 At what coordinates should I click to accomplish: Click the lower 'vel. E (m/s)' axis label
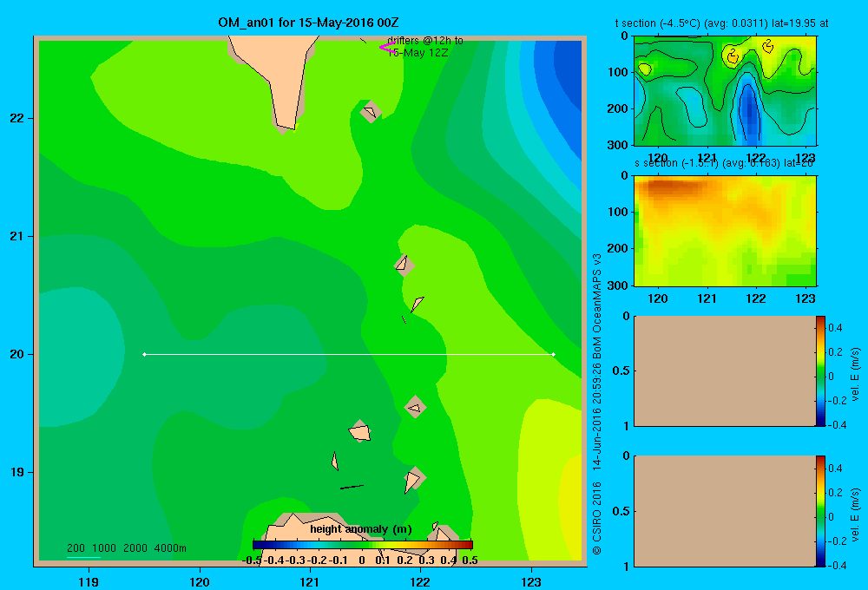(x=856, y=515)
